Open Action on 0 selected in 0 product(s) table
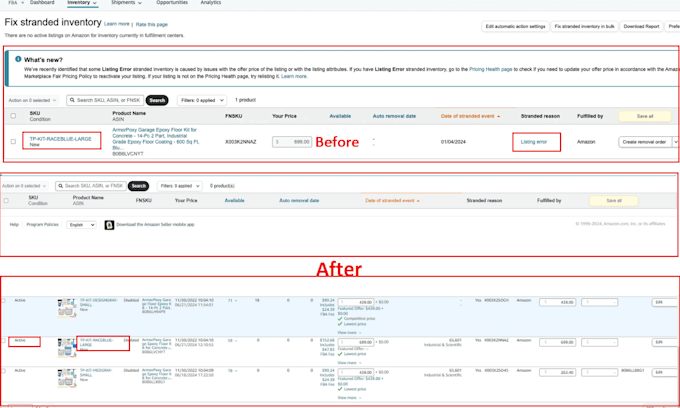 pyautogui.click(x=24, y=186)
